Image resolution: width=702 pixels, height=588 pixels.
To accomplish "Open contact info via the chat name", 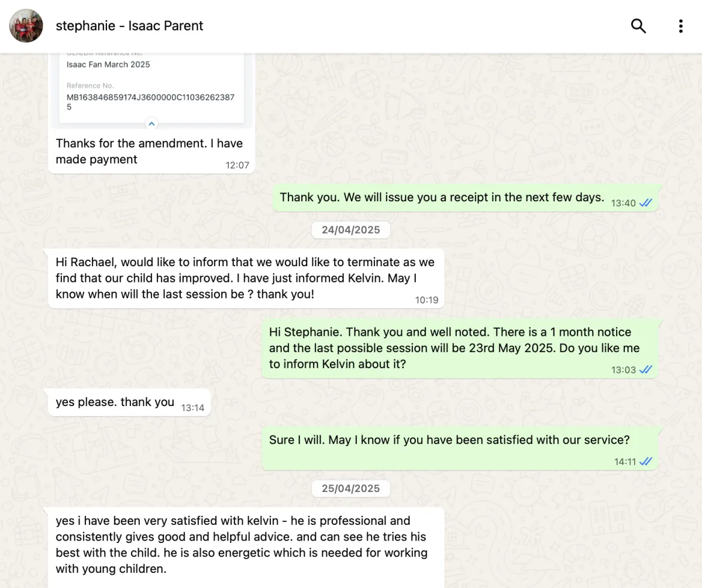I will click(x=129, y=26).
